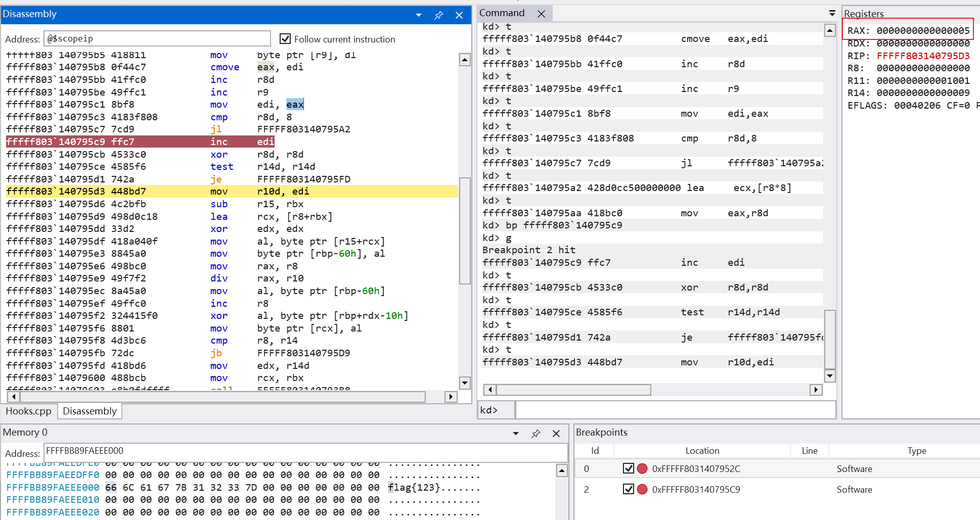Open the Disassembly window options dropdown arrow
The width and height of the screenshot is (980, 520).
[x=419, y=15]
